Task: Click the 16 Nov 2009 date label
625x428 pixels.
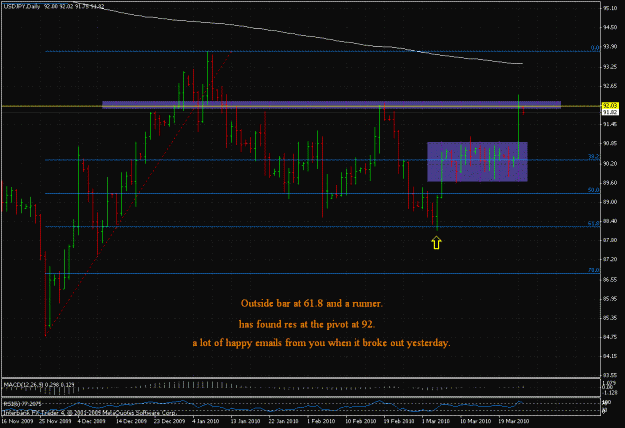Action: pyautogui.click(x=18, y=421)
